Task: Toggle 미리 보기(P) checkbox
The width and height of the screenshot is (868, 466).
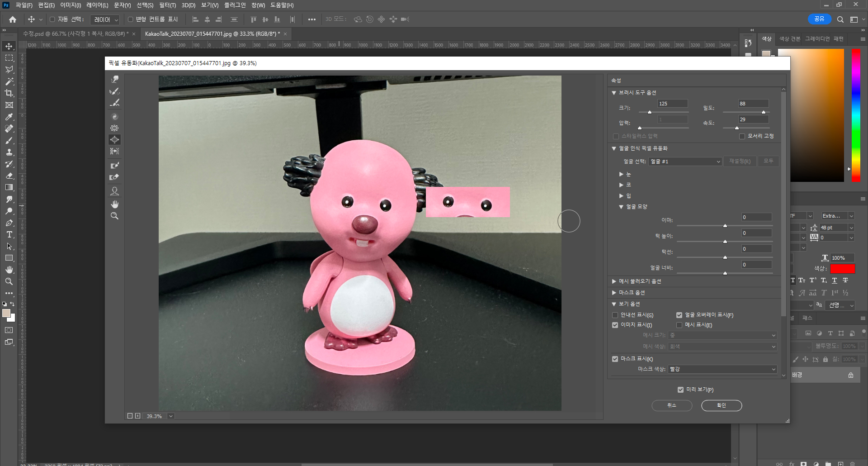Action: [680, 390]
